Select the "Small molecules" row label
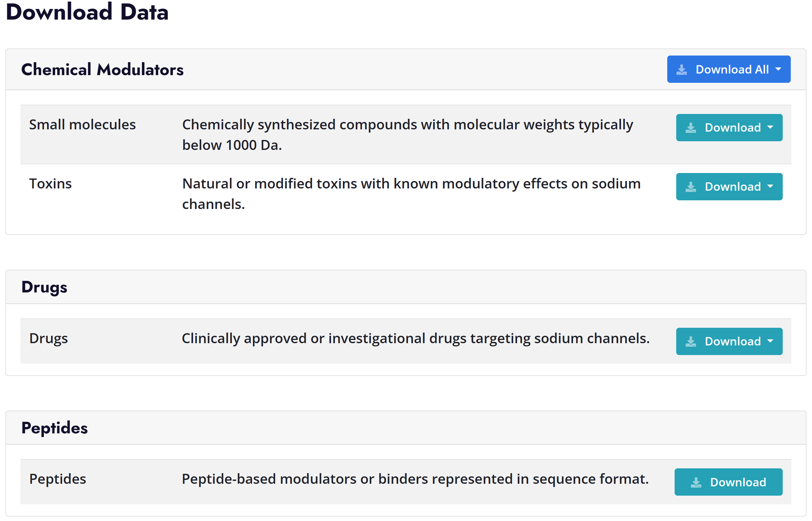The height and width of the screenshot is (521, 812). pyautogui.click(x=82, y=125)
